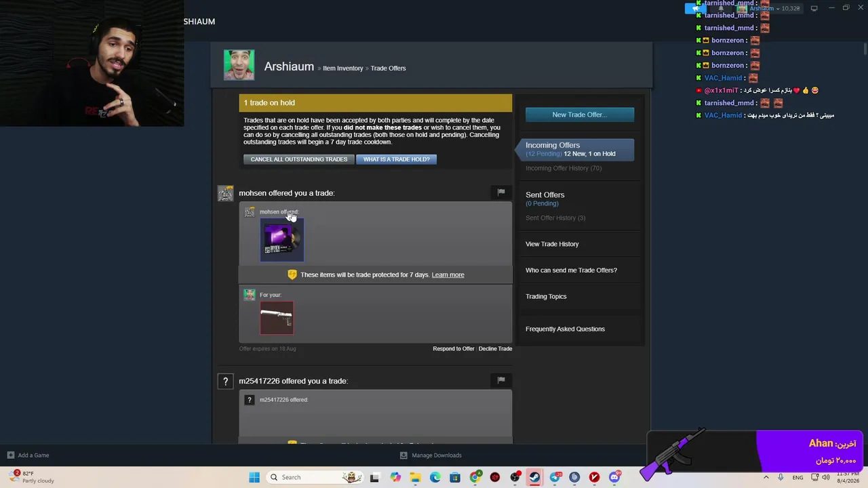This screenshot has width=868, height=488.
Task: Launch Copilot from the taskbar
Action: coord(395,477)
